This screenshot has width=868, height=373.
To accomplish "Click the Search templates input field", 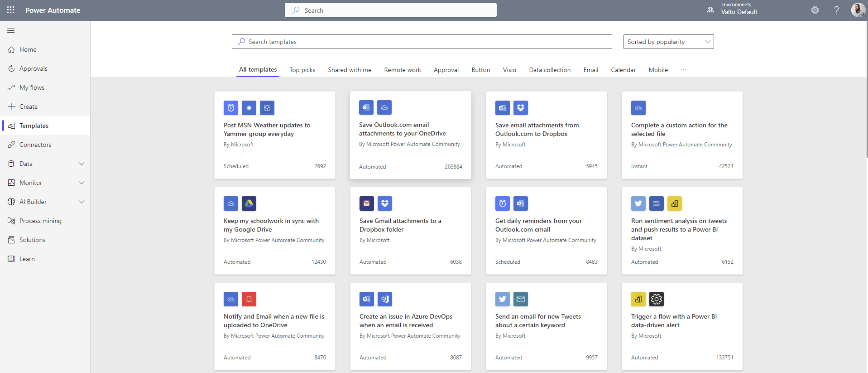I will click(x=421, y=42).
